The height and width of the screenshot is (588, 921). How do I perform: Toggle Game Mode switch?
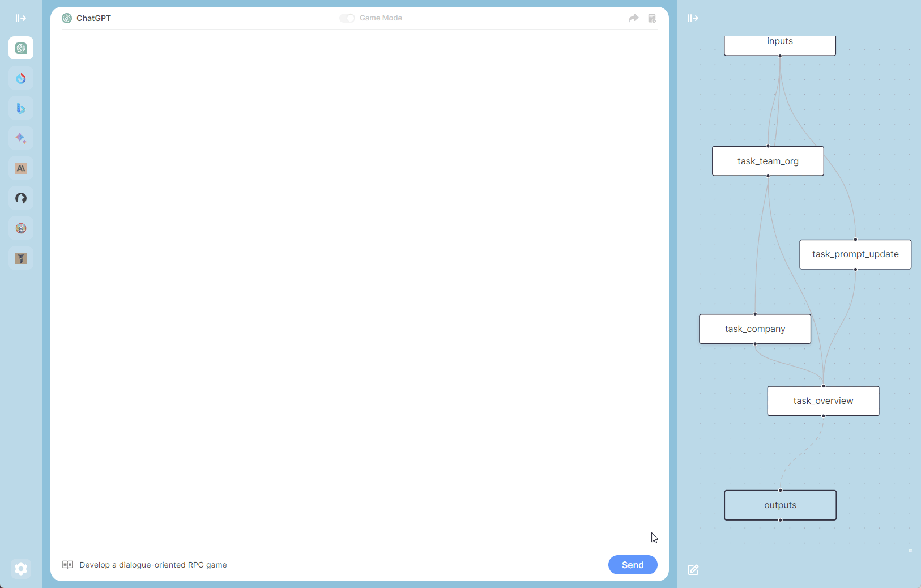click(x=347, y=18)
